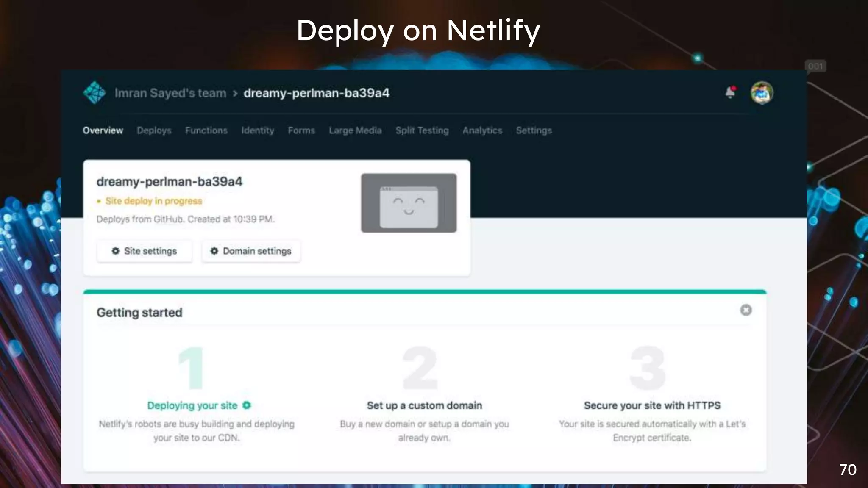
Task: Click 'Deploys from GitHub. Created at 10:39 PM.' text
Action: 186,219
